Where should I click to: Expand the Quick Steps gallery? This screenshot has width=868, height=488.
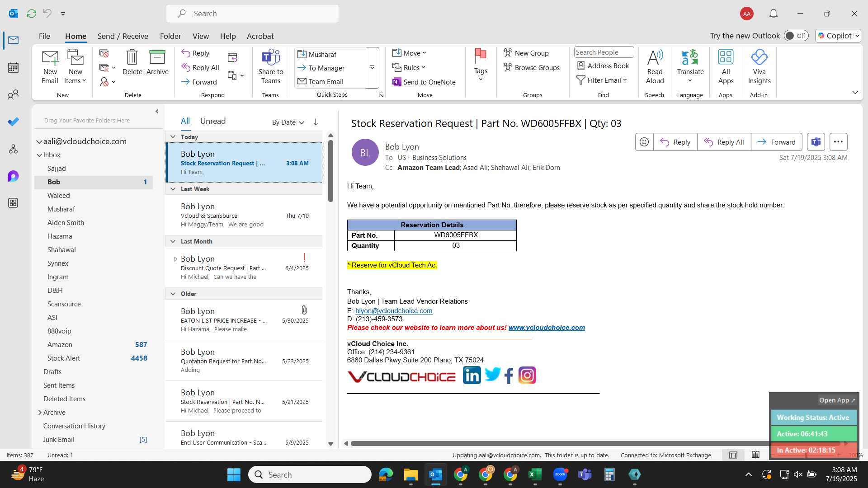click(x=372, y=68)
